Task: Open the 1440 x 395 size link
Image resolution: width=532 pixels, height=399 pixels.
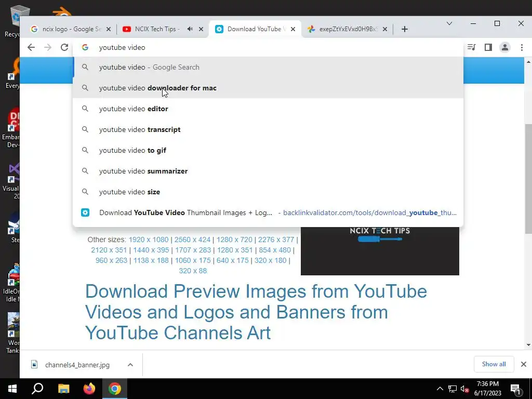Action: (151, 250)
